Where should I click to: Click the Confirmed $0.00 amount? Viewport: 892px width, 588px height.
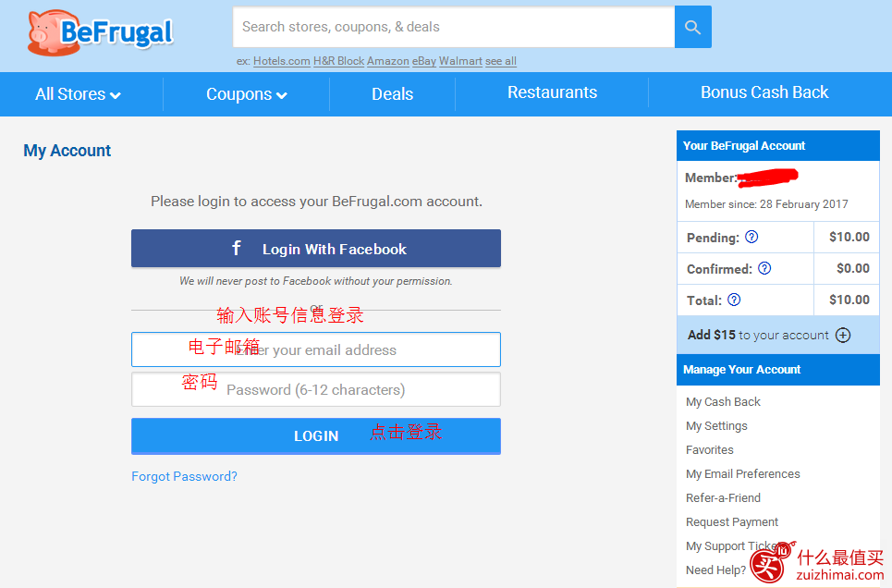[853, 268]
